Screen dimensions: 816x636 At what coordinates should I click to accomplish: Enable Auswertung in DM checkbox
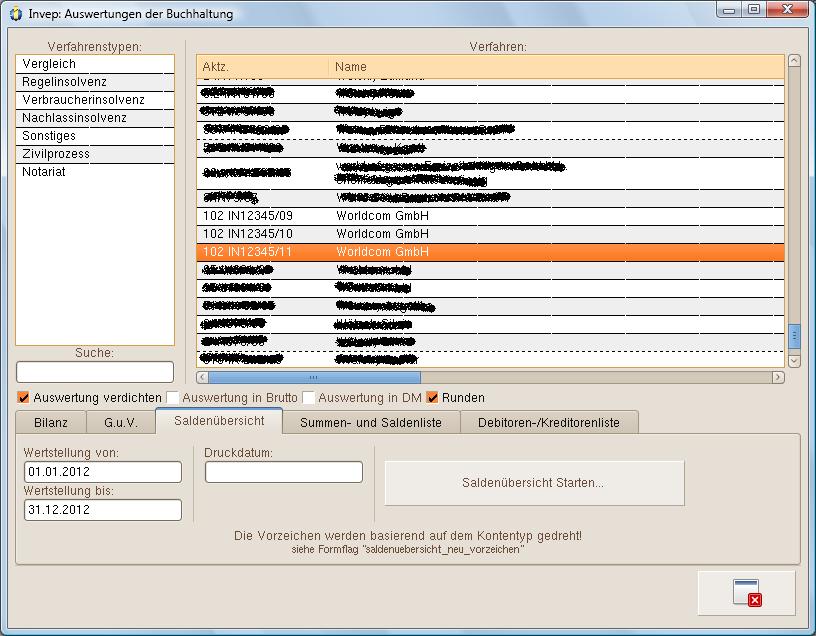tap(309, 398)
